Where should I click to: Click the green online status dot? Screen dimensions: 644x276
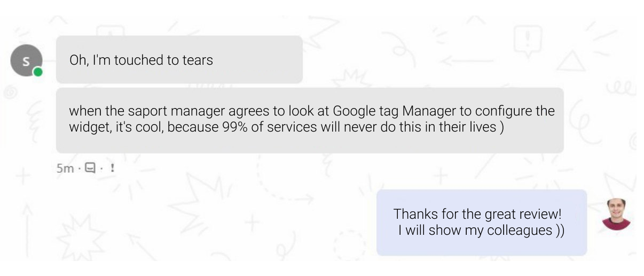pyautogui.click(x=37, y=72)
